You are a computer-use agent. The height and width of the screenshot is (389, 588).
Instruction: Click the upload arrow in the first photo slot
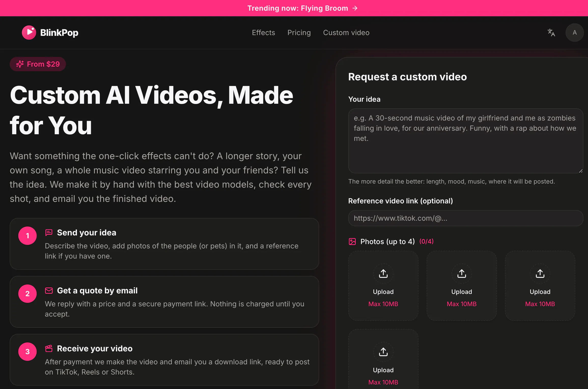point(383,274)
